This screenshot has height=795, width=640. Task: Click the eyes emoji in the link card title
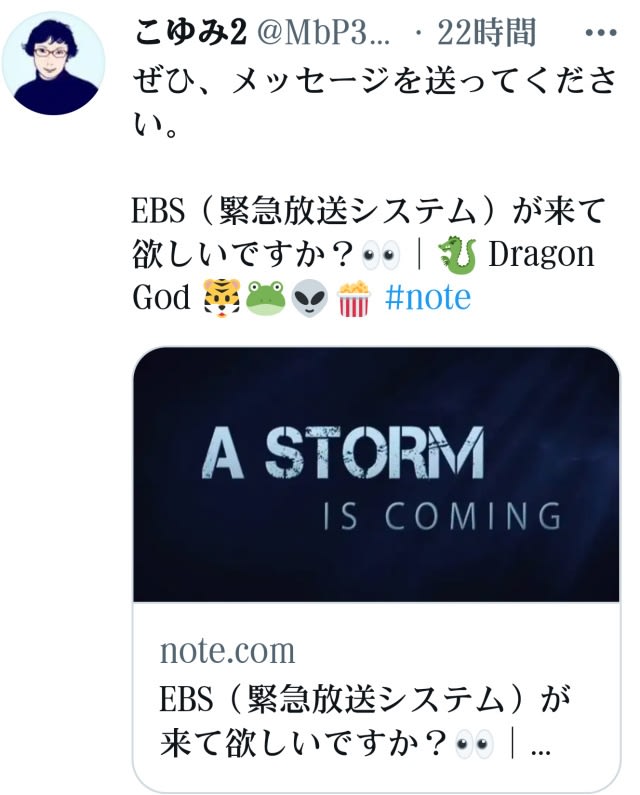tap(474, 745)
